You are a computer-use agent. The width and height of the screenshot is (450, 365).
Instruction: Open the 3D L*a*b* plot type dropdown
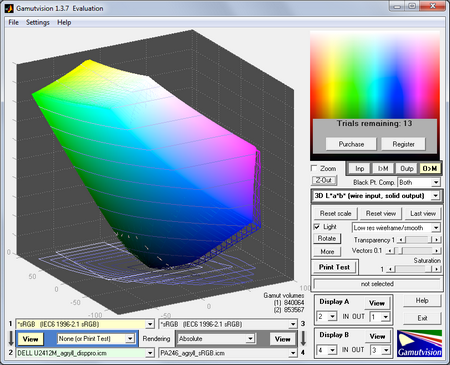[376, 196]
